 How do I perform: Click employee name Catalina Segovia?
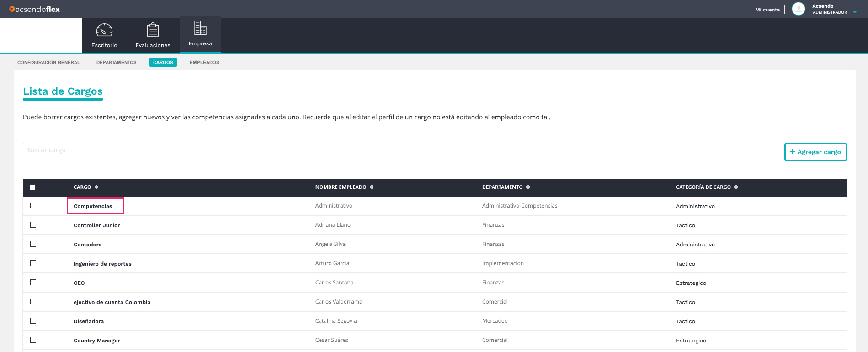click(x=335, y=321)
